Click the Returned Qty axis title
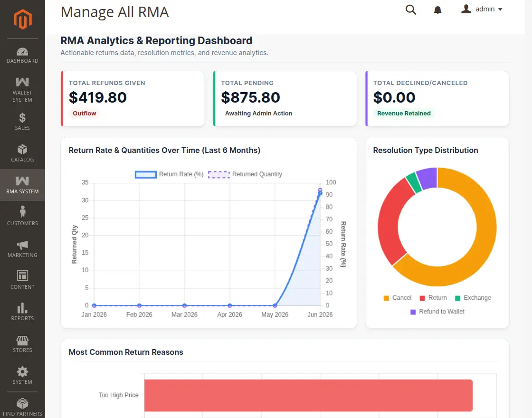Screen dimensions: 532x418 pos(74,244)
